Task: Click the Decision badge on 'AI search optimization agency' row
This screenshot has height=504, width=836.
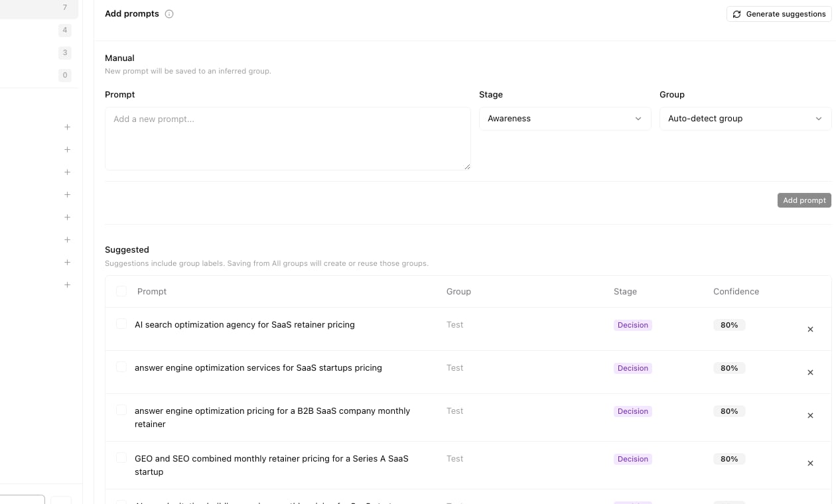Action: tap(633, 325)
